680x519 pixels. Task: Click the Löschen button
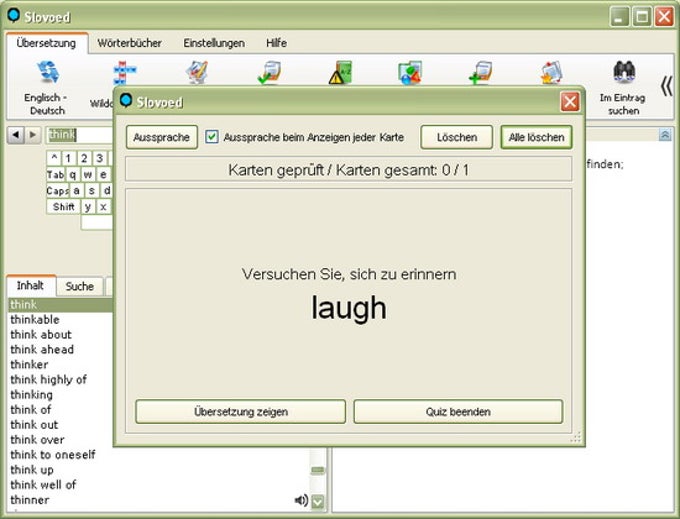click(457, 137)
